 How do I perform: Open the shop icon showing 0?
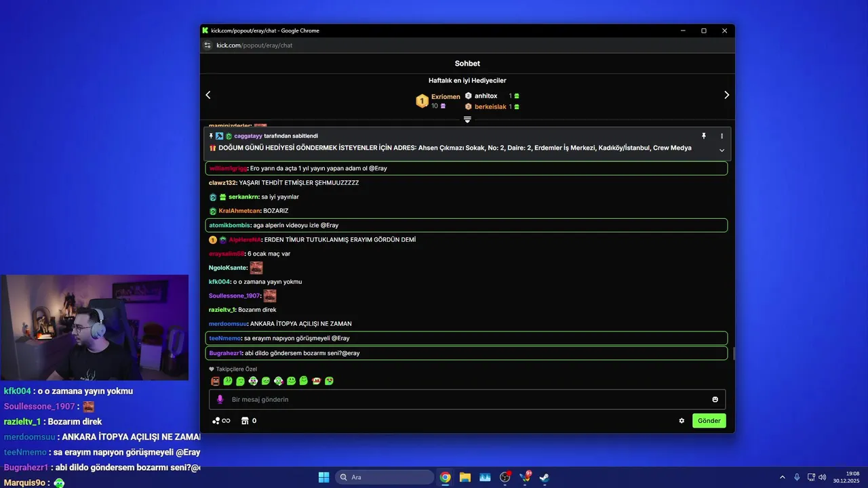245,421
